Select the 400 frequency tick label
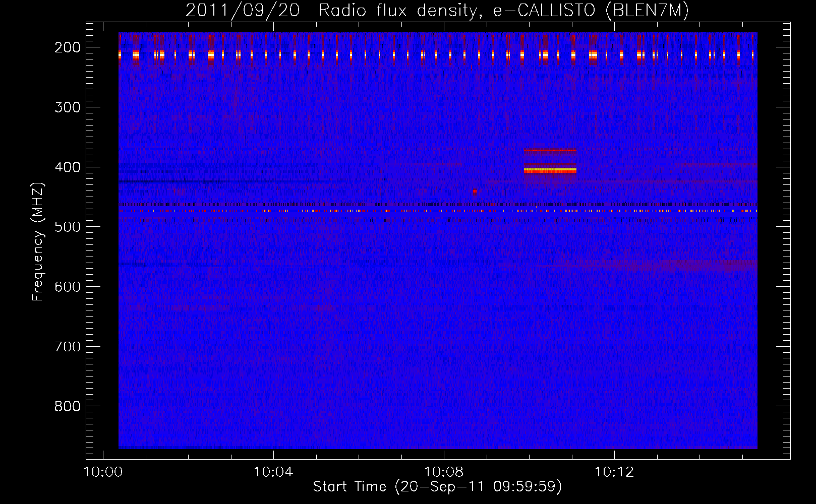Screen dimensions: 816x504 (68, 167)
